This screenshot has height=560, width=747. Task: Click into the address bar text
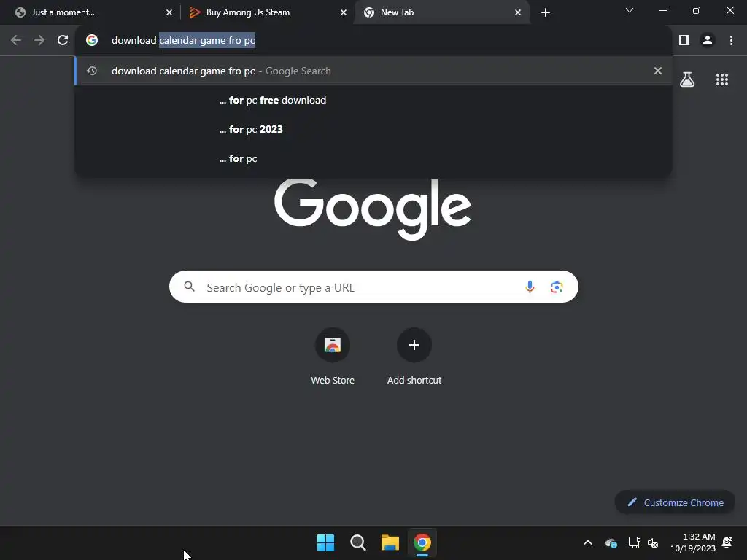tap(183, 41)
